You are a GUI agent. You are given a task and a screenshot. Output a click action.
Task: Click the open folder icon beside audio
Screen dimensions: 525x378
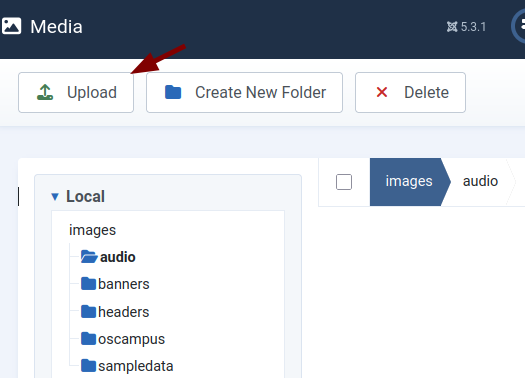(x=89, y=257)
